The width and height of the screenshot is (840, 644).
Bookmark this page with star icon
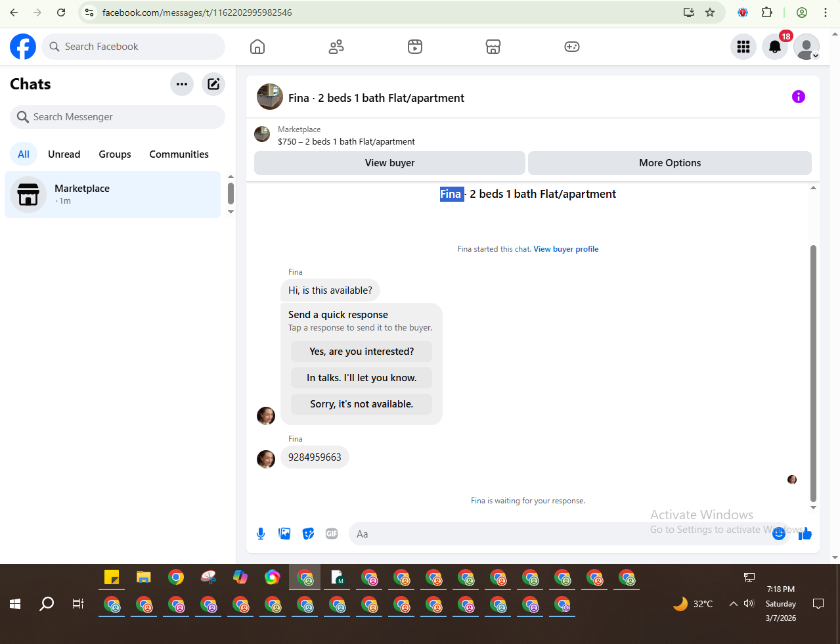pos(710,12)
